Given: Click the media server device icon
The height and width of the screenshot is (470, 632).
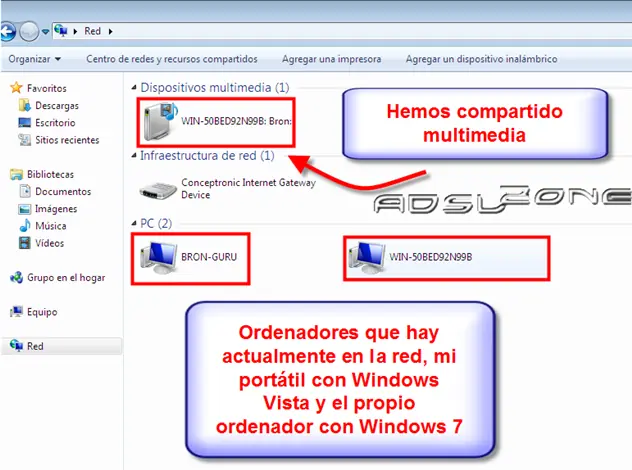Looking at the screenshot, I should pos(160,121).
